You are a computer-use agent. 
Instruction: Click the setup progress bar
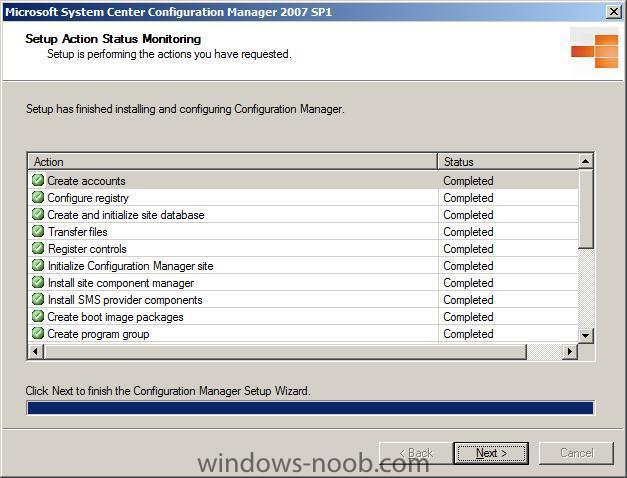click(311, 408)
